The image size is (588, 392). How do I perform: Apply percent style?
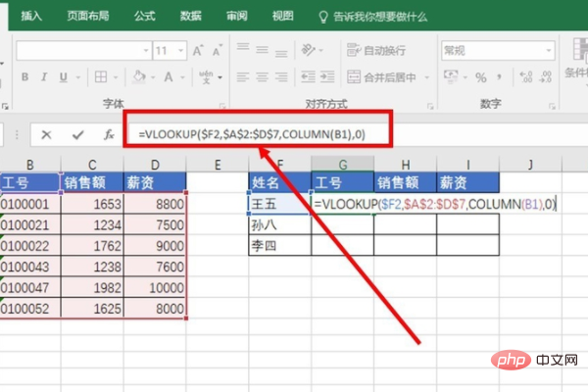(x=481, y=77)
